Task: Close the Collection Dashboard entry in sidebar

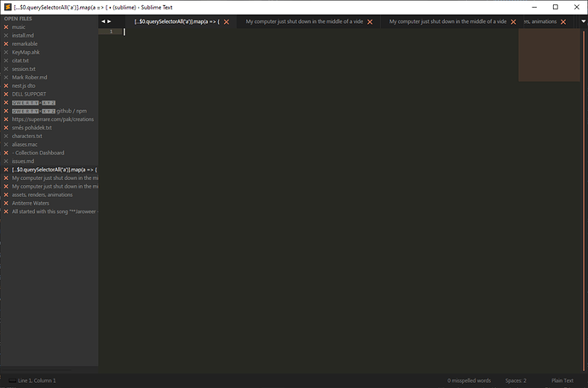Action: (6, 153)
